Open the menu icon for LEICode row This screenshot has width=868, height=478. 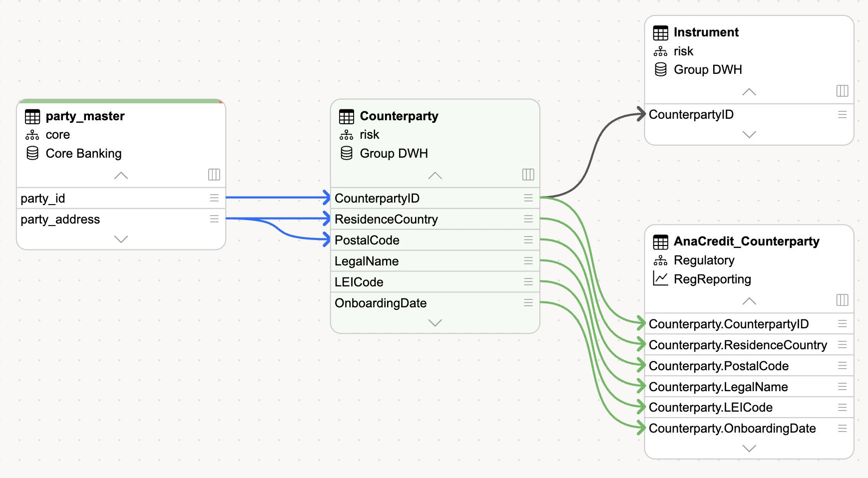point(528,282)
